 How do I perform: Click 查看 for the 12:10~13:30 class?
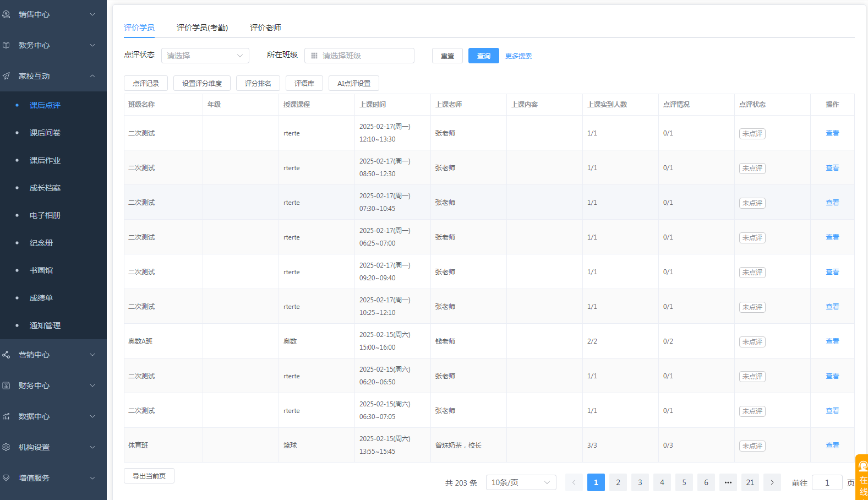(x=832, y=133)
